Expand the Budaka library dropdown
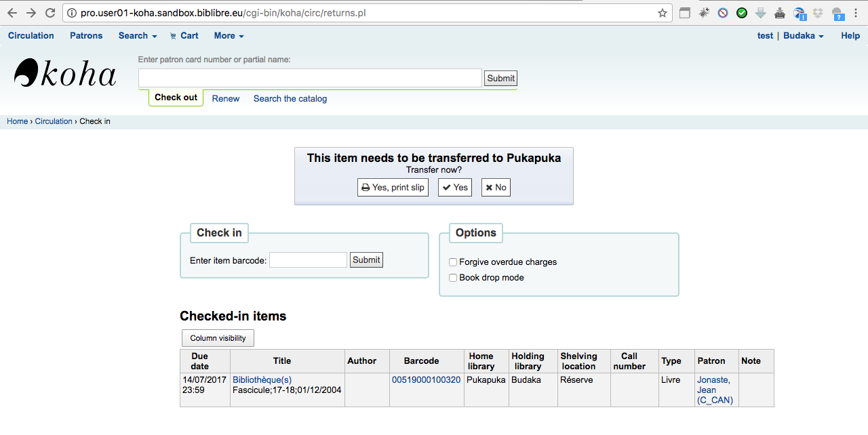This screenshot has width=868, height=435. pyautogui.click(x=804, y=36)
